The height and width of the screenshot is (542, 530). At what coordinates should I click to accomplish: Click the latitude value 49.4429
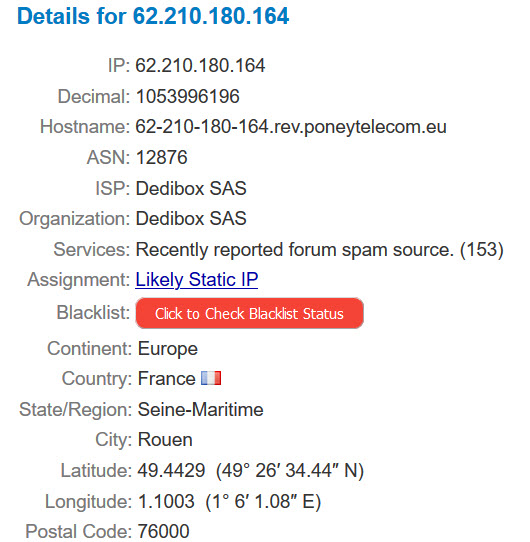tap(171, 471)
